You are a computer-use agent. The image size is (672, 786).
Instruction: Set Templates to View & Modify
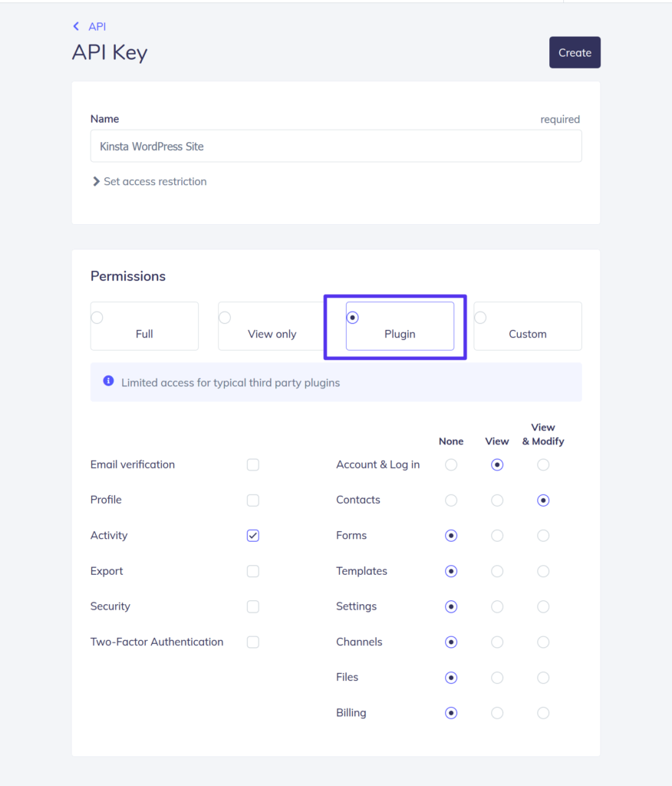[x=543, y=571]
